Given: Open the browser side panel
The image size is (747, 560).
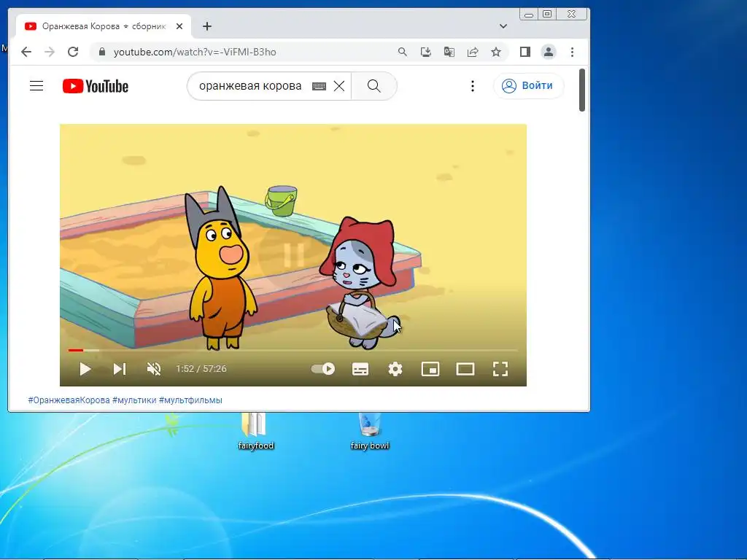Looking at the screenshot, I should tap(525, 52).
